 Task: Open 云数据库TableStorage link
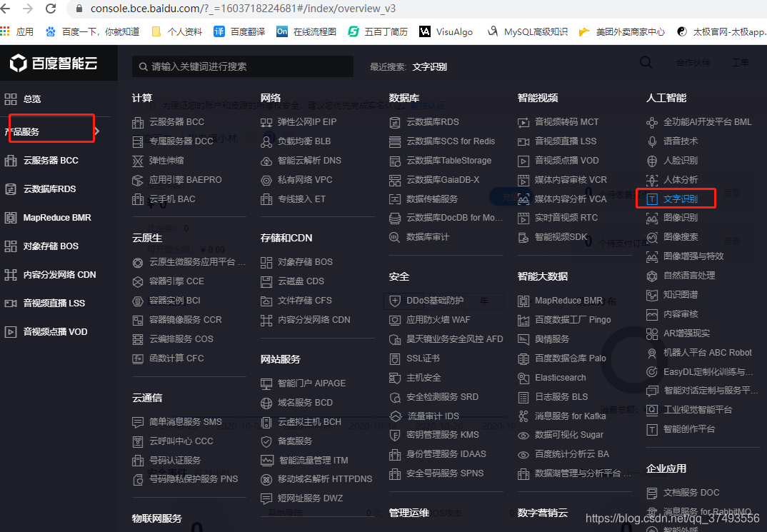pos(448,161)
